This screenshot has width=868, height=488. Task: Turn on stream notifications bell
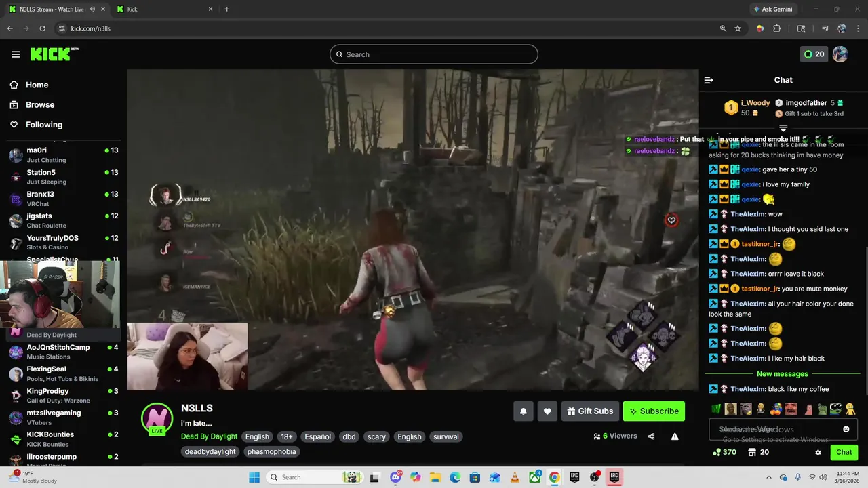pos(524,411)
